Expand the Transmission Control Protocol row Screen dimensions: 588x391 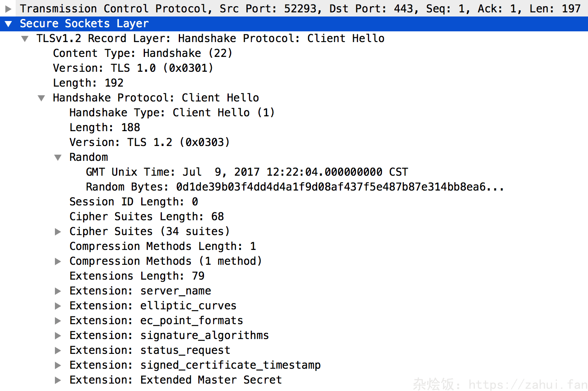[8, 9]
